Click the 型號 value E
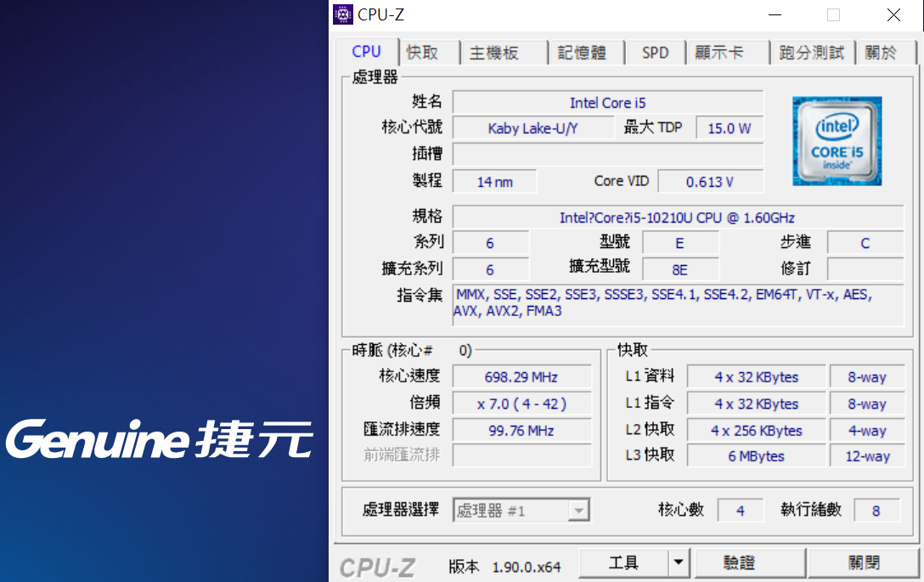This screenshot has width=924, height=582. 680,243
